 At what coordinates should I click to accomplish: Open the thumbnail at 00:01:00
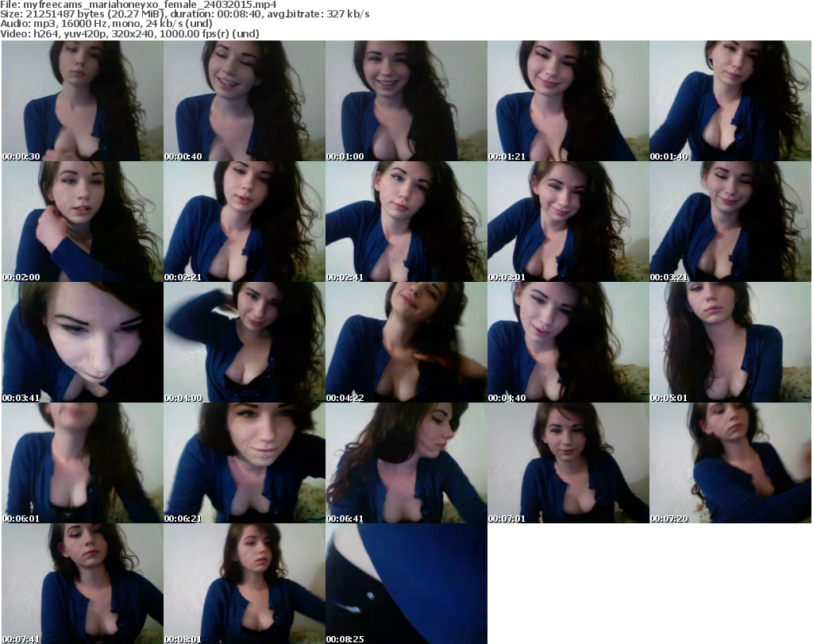(x=406, y=101)
